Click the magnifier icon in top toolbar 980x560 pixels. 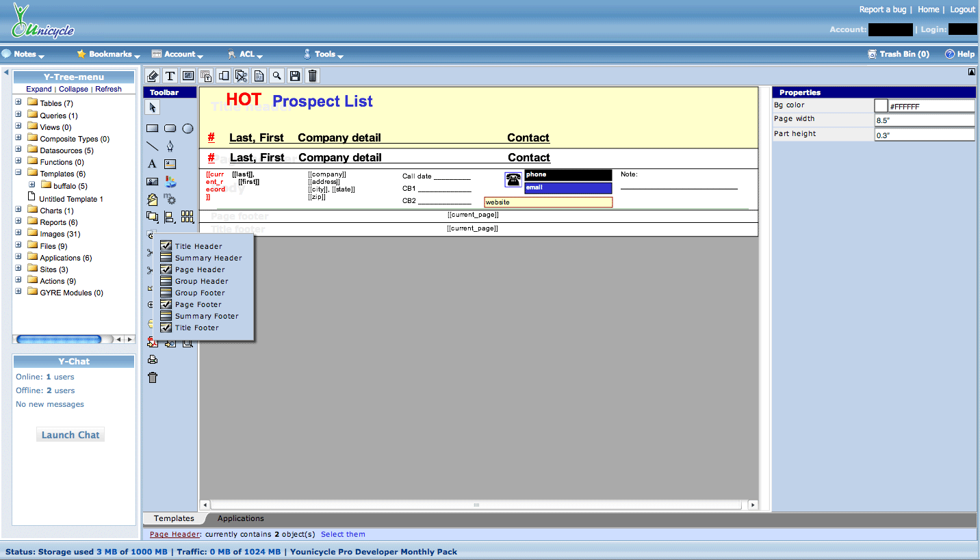click(276, 76)
